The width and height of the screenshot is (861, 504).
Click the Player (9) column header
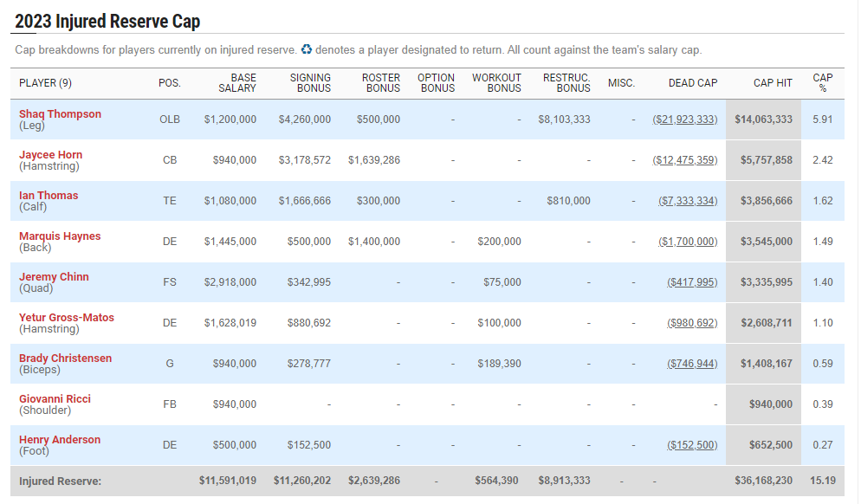(x=45, y=83)
